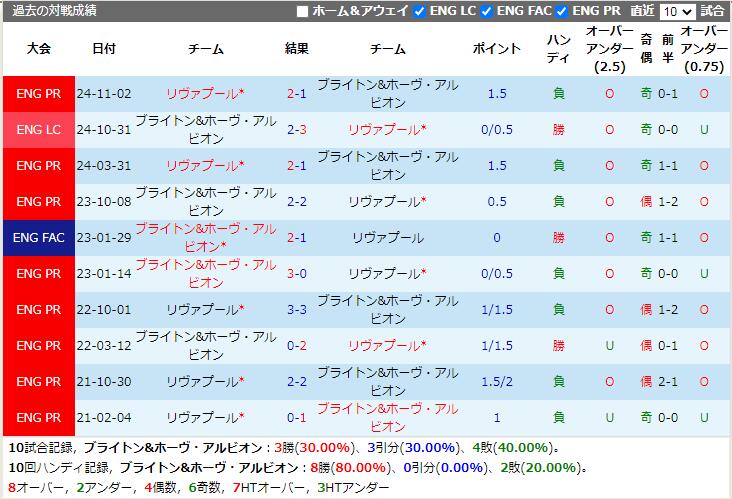
Task: Open the 0-2 result for 22-03-12
Action: 297,345
